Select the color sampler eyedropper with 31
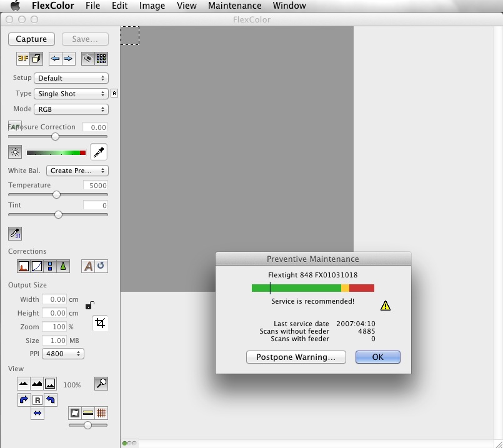 15,234
